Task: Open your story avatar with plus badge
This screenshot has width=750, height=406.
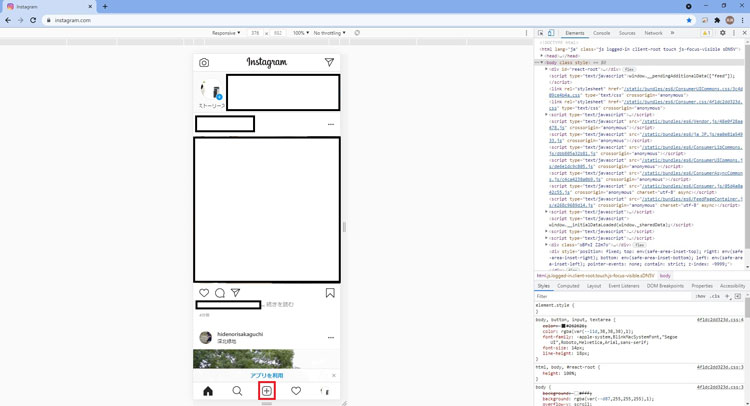Action: click(211, 90)
